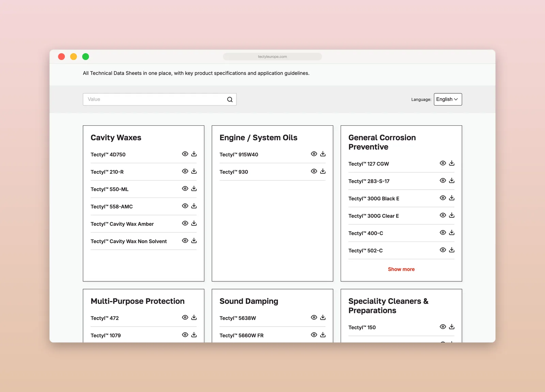View Tectyl 400-C eye icon
The width and height of the screenshot is (545, 392).
click(x=443, y=233)
